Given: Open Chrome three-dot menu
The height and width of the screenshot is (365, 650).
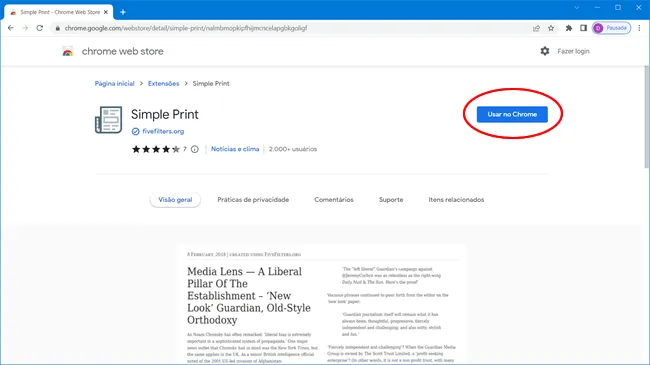Looking at the screenshot, I should pyautogui.click(x=639, y=28).
